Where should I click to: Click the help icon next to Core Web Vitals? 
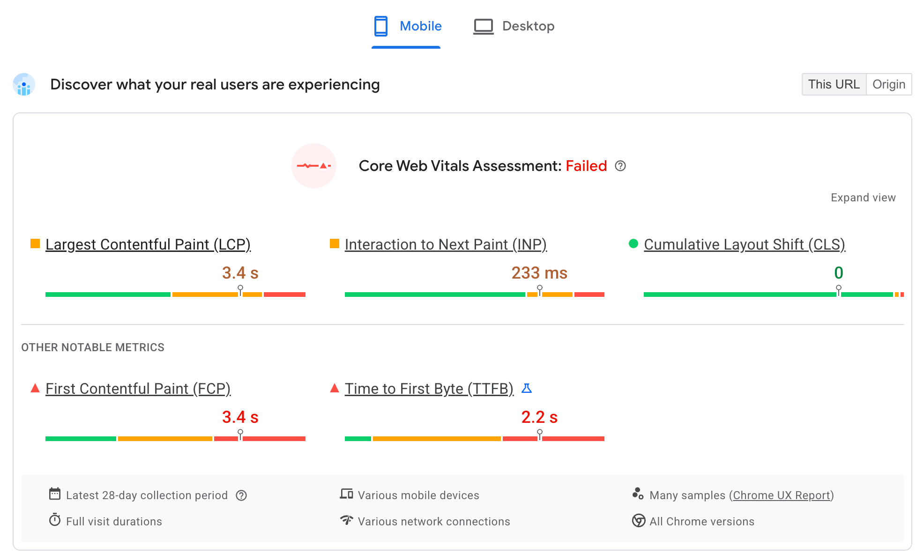click(620, 166)
